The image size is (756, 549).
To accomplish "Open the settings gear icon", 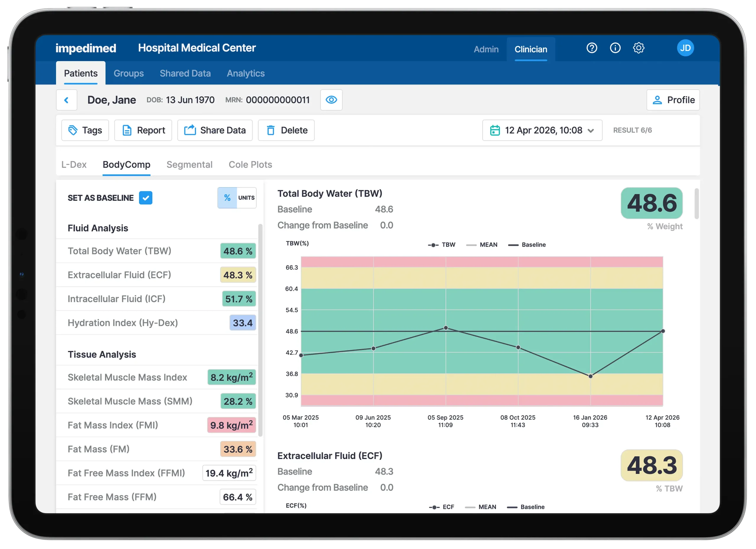I will (638, 48).
